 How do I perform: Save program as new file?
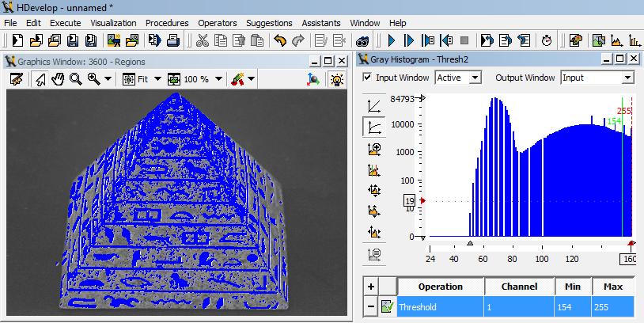91,40
